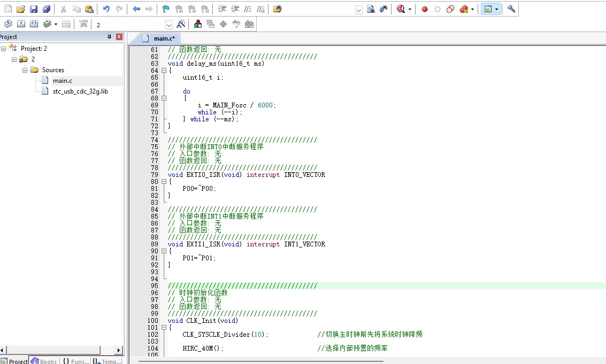The width and height of the screenshot is (606, 364).
Task: Build the target files
Action: pyautogui.click(x=21, y=24)
